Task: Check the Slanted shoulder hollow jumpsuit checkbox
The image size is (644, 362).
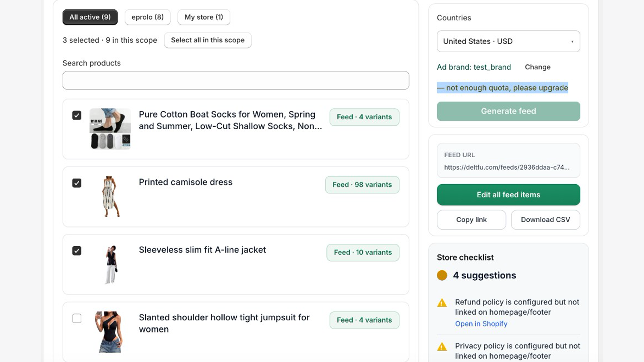Action: pyautogui.click(x=76, y=318)
